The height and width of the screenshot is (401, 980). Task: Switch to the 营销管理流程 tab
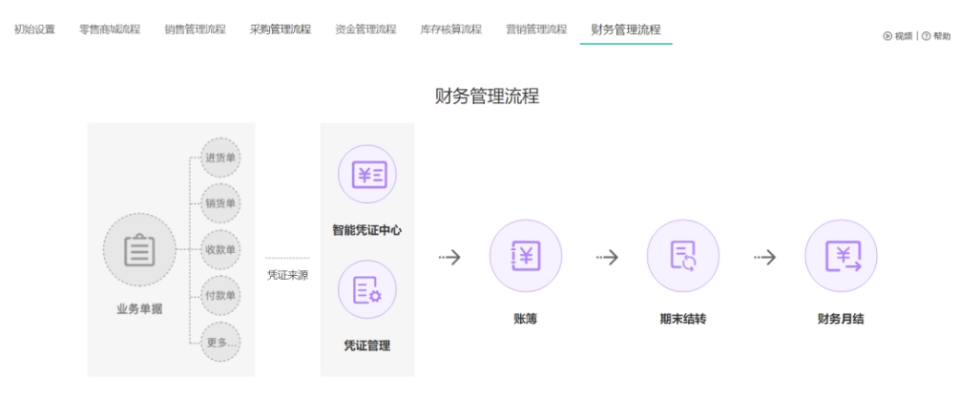[536, 29]
